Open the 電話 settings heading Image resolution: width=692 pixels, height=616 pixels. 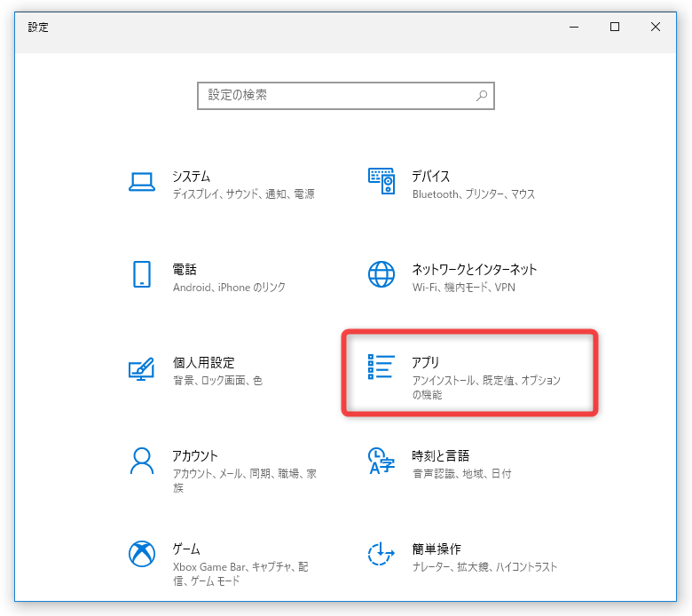click(x=185, y=269)
